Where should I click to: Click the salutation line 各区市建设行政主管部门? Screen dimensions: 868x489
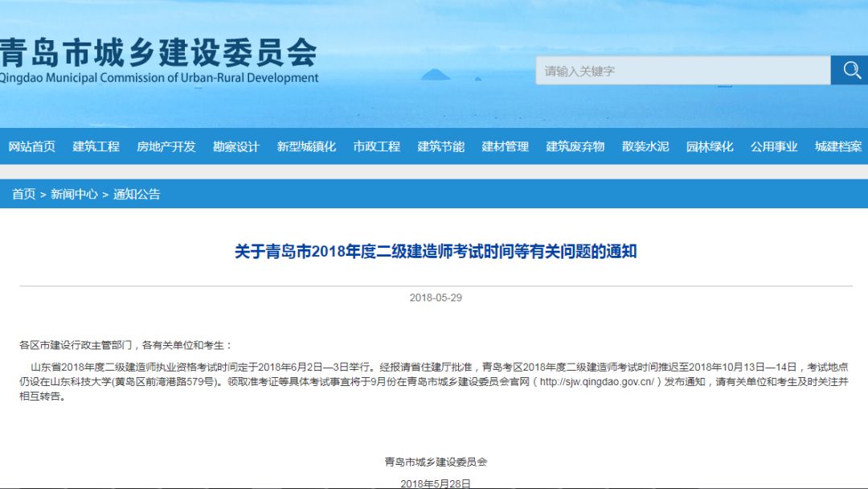(x=126, y=345)
